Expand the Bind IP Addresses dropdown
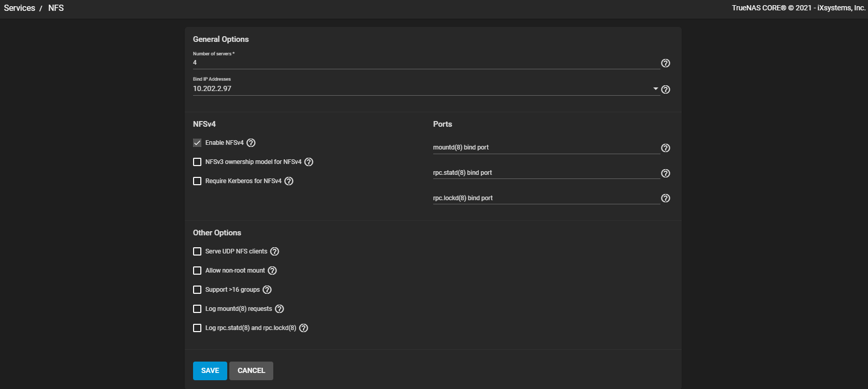This screenshot has width=868, height=389. (656, 89)
